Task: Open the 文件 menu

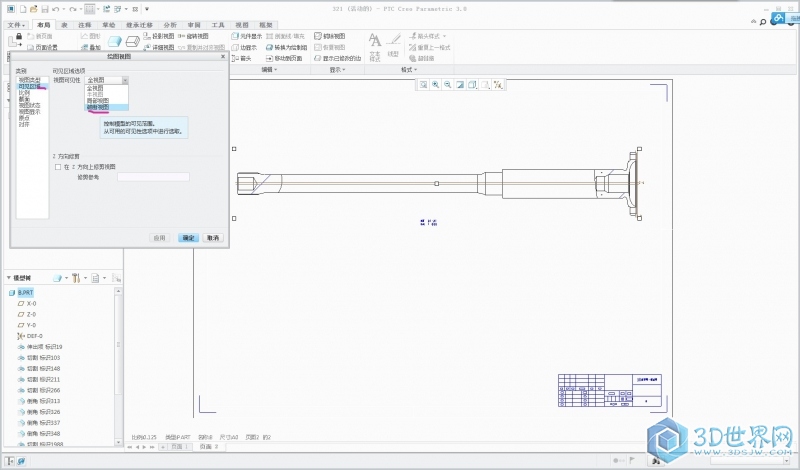Action: [16, 25]
